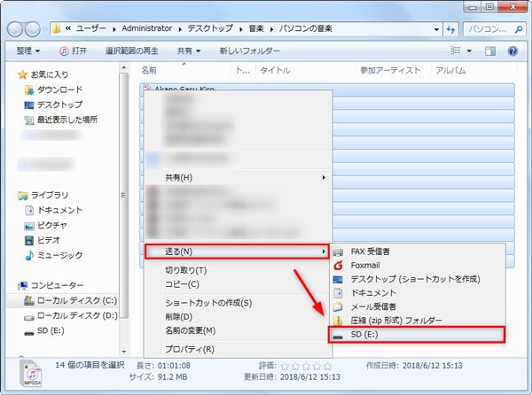Click navigation pane scroll down arrow
Screen dimensions: 532x395
[124, 352]
